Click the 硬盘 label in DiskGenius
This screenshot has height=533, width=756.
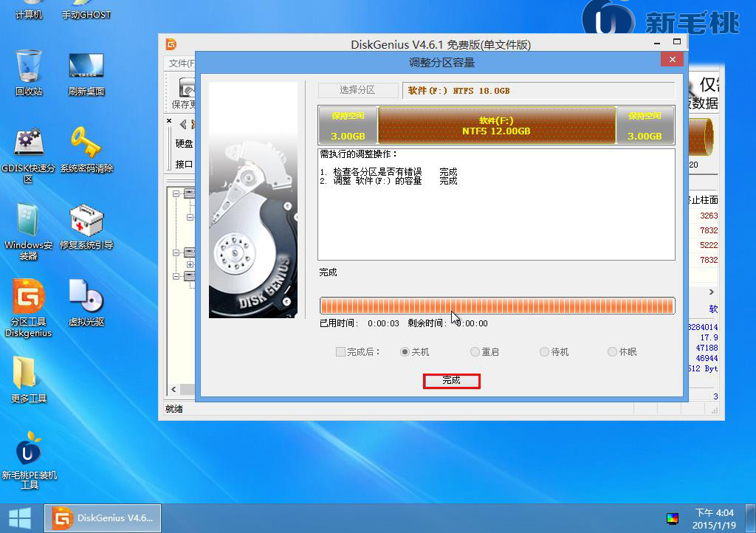(x=184, y=144)
